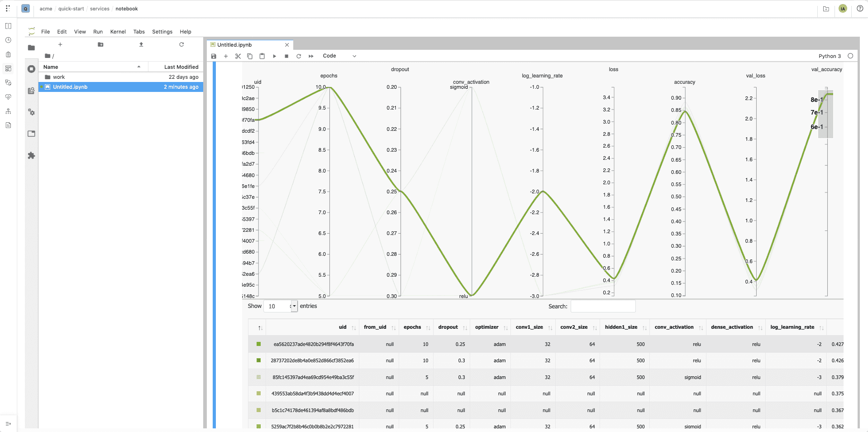This screenshot has width=868, height=432.
Task: Upload files using the upload icon
Action: pos(141,44)
